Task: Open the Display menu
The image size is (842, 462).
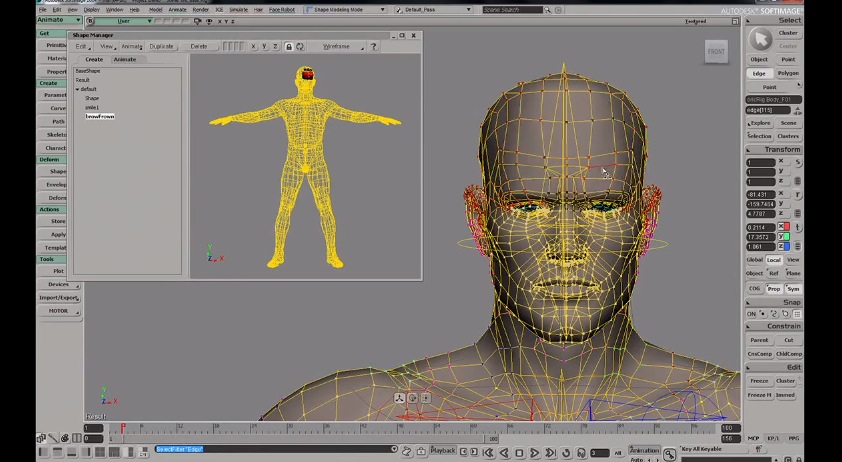Action: click(91, 10)
